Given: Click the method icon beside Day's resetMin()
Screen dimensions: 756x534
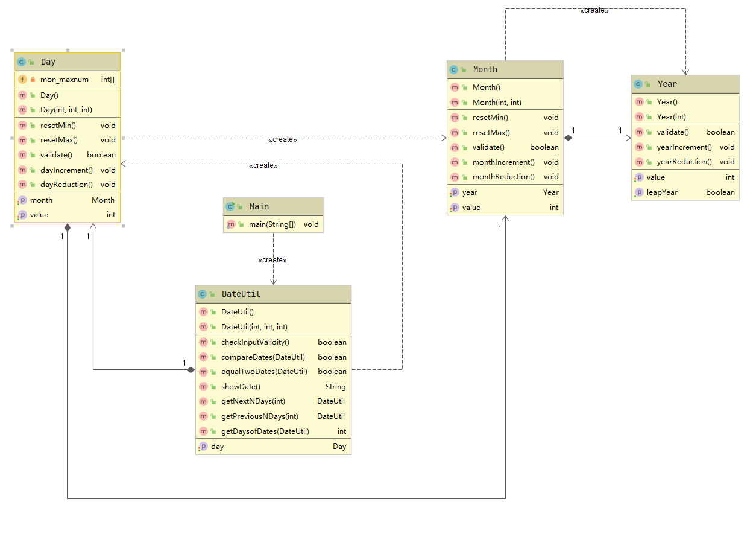Looking at the screenshot, I should pos(22,125).
